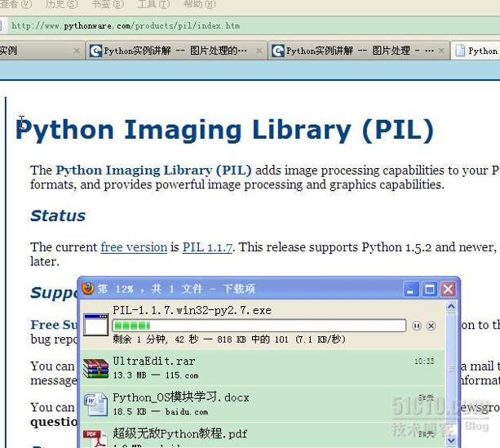Open the 超级无敌Python教程.pdf icon
Image resolution: width=500 pixels, height=448 pixels.
click(x=95, y=439)
